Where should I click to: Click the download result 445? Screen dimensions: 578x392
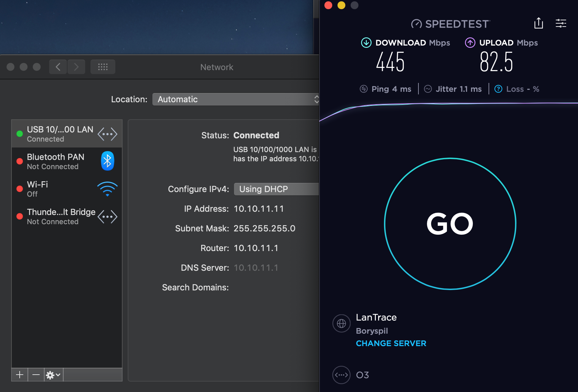click(390, 62)
